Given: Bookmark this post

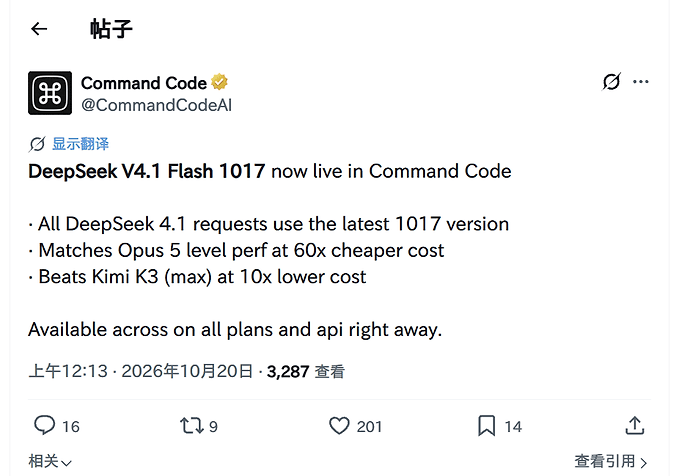Looking at the screenshot, I should (487, 426).
